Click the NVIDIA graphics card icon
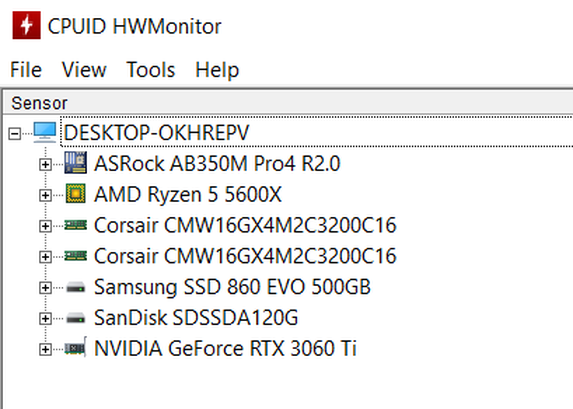Image resolution: width=573 pixels, height=409 pixels. 76,347
